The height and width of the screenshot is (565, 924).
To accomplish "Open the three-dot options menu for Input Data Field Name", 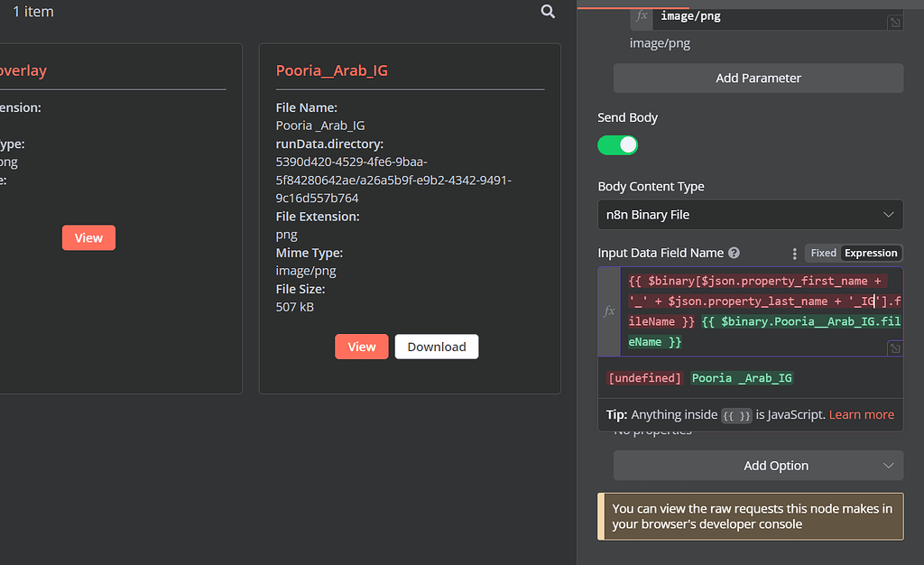I will tap(794, 254).
